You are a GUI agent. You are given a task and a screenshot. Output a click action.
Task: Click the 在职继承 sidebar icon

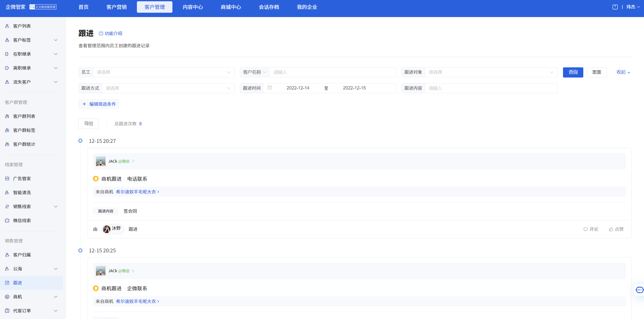coord(7,54)
